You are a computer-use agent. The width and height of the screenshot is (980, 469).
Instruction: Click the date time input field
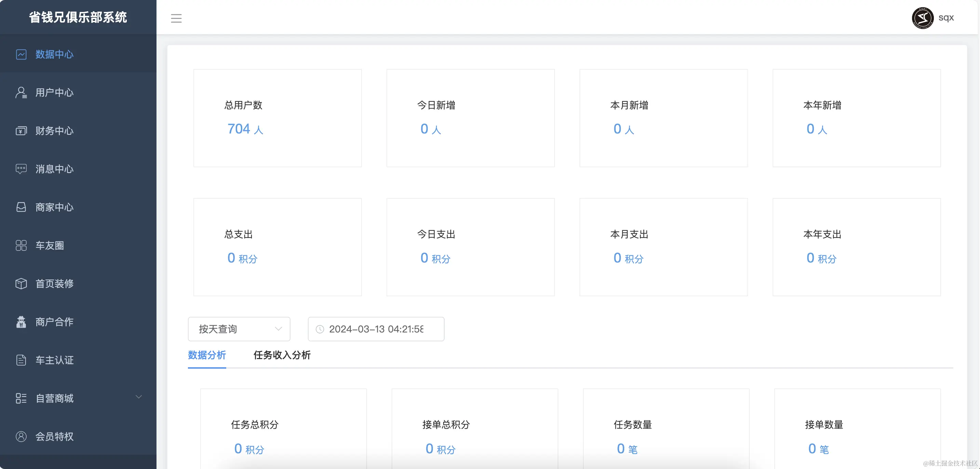[376, 329]
